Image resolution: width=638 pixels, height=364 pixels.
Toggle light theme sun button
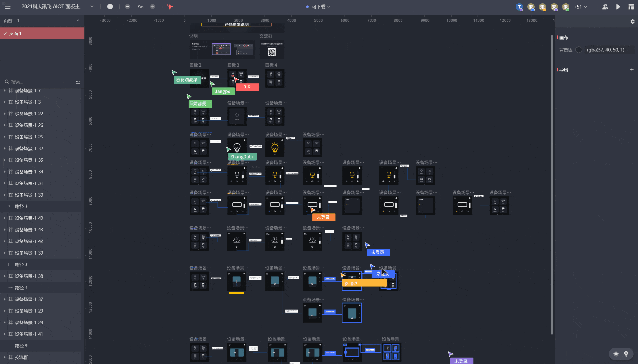coord(616,354)
